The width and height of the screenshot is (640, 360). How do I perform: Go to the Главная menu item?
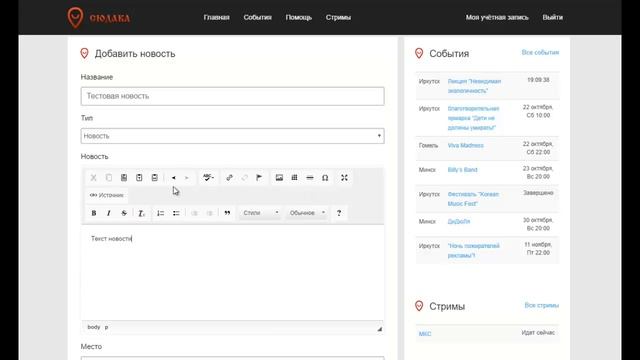click(x=217, y=17)
